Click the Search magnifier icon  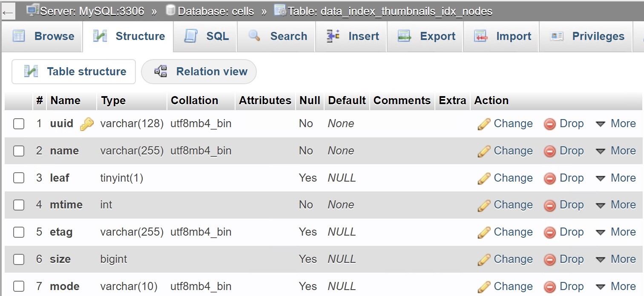pyautogui.click(x=254, y=36)
